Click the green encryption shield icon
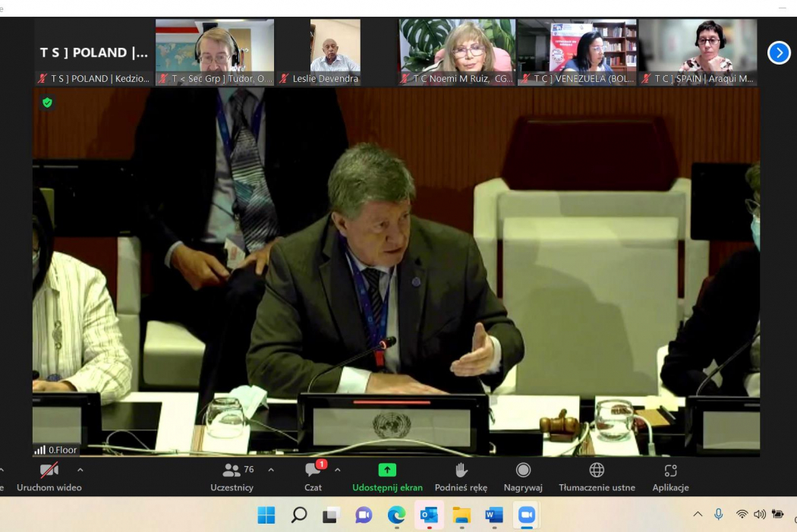Screen dimensions: 797x532 click(x=47, y=102)
